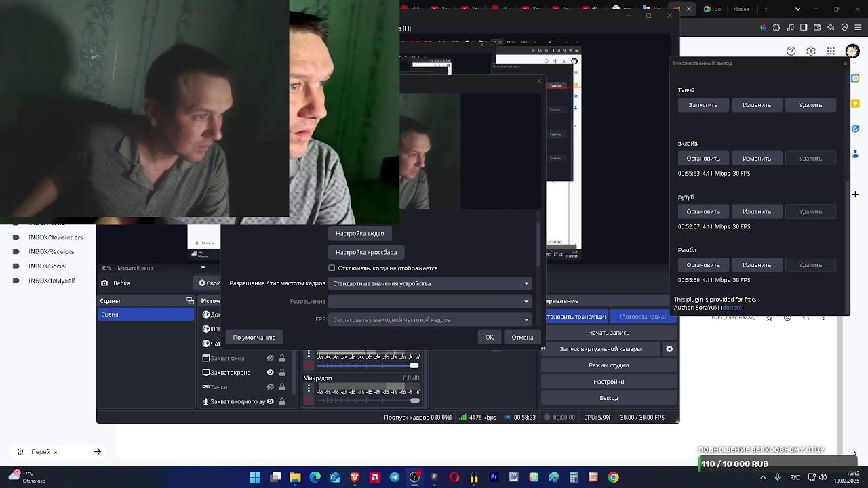Viewport: 868px width, 488px height.
Task: Open Разрешение / тип частоты кадров dropdown
Action: (x=429, y=283)
